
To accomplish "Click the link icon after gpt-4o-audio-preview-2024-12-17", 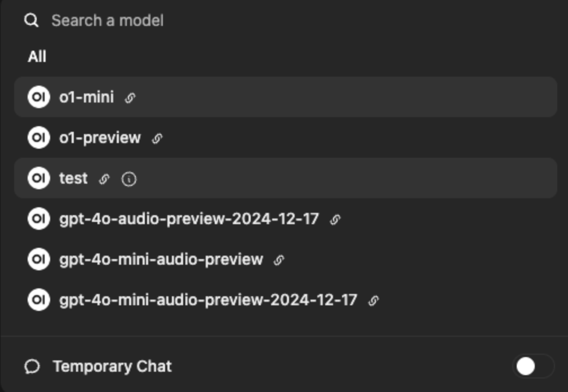I will click(x=335, y=220).
